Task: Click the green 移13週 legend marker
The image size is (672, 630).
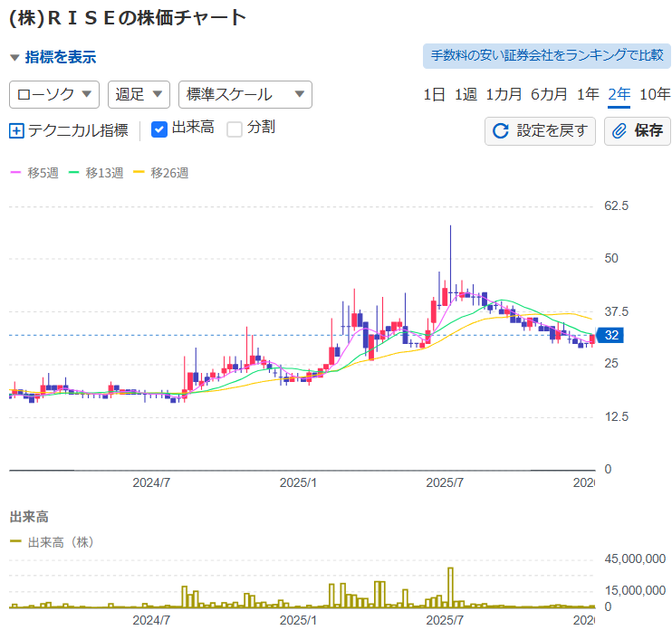Action: tap(74, 173)
